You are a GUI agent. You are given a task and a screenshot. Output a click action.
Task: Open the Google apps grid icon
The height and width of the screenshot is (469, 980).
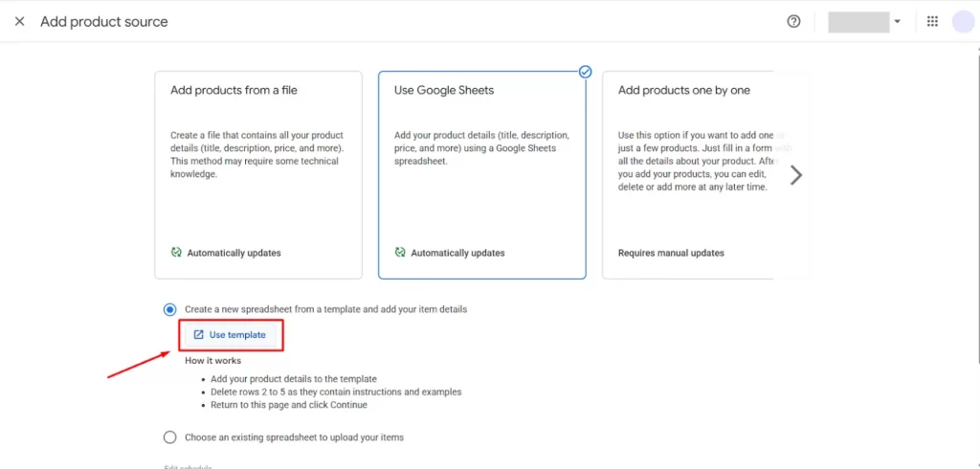pos(932,22)
